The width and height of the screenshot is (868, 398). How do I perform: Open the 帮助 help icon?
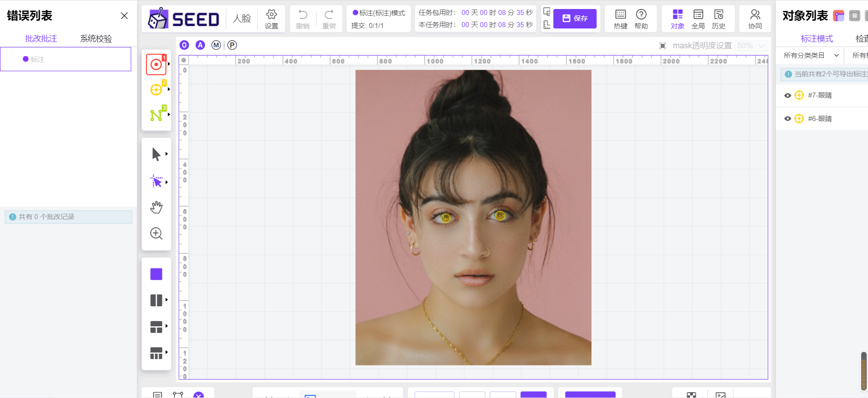(641, 19)
